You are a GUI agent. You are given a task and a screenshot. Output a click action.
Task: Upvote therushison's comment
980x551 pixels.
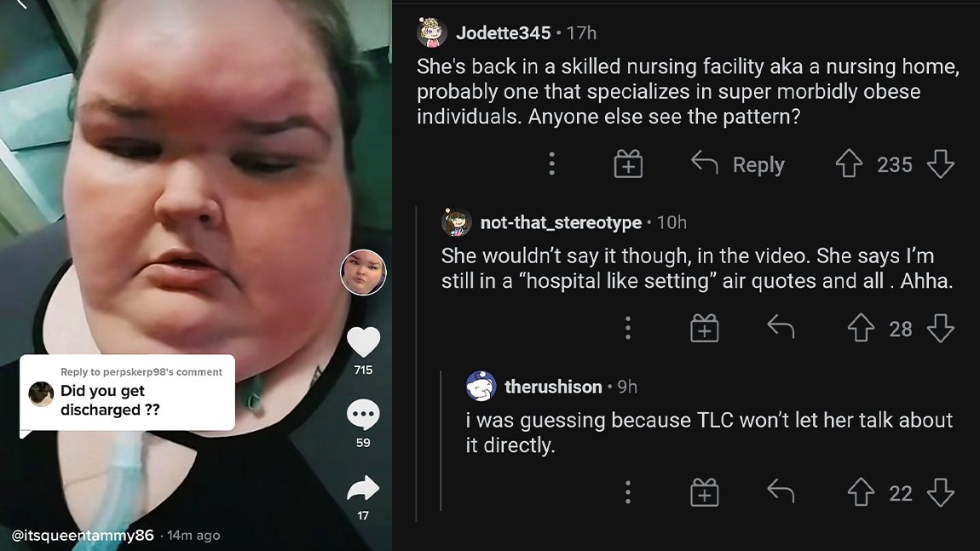861,492
